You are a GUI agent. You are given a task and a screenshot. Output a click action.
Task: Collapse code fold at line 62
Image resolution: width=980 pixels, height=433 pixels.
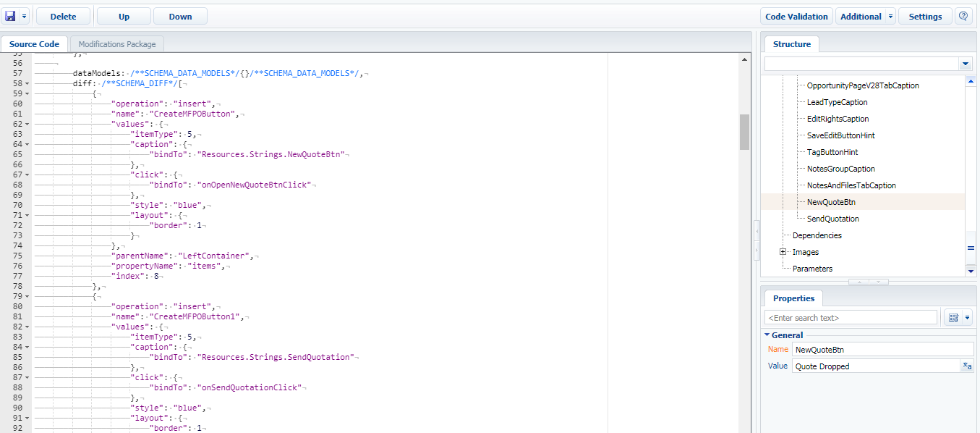27,124
